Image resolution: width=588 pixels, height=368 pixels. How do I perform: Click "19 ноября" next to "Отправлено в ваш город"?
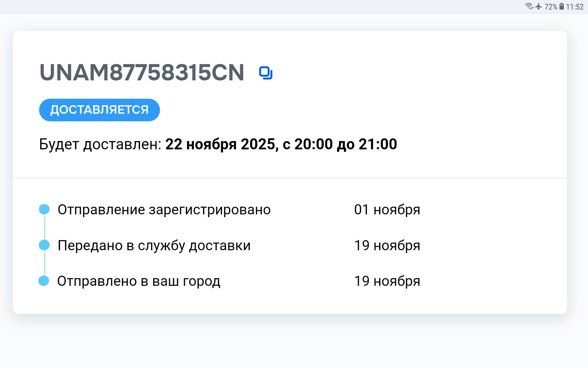[x=387, y=281]
